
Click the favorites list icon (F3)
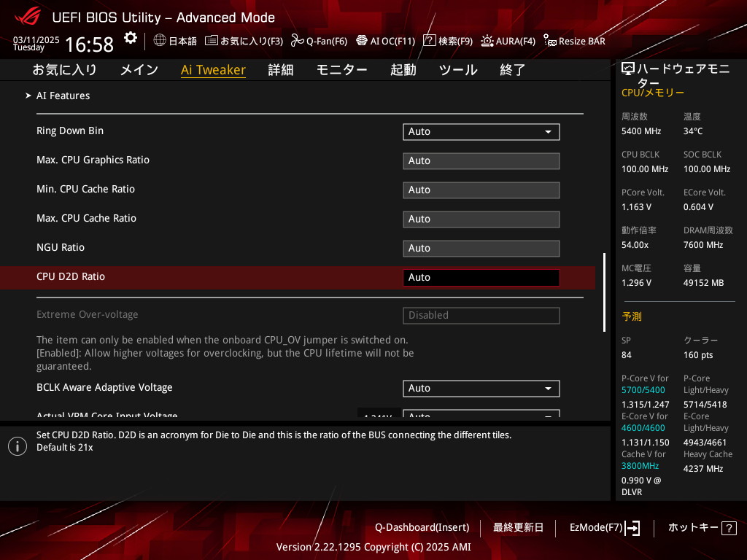[x=211, y=41]
